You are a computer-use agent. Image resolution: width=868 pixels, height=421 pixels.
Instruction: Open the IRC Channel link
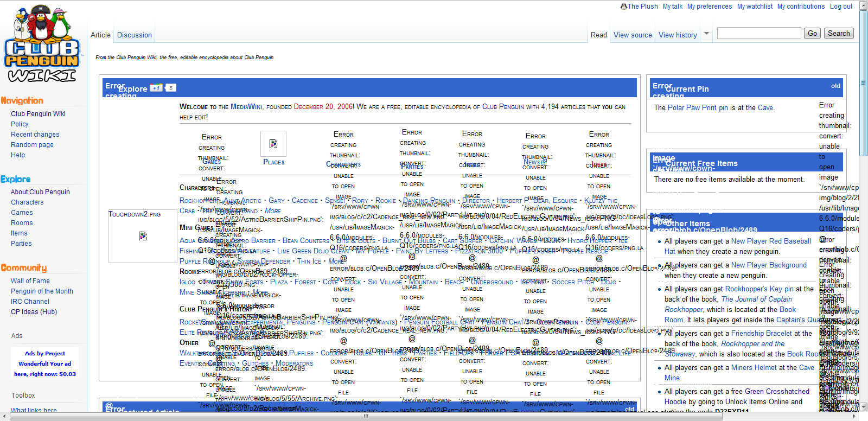point(30,302)
